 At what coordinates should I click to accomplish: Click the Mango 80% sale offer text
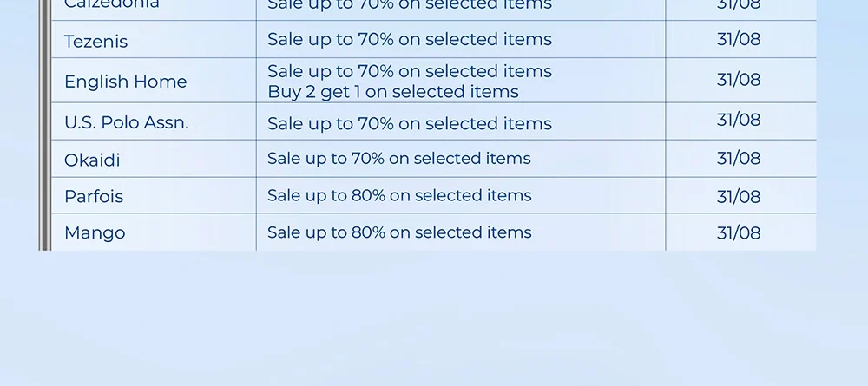399,232
